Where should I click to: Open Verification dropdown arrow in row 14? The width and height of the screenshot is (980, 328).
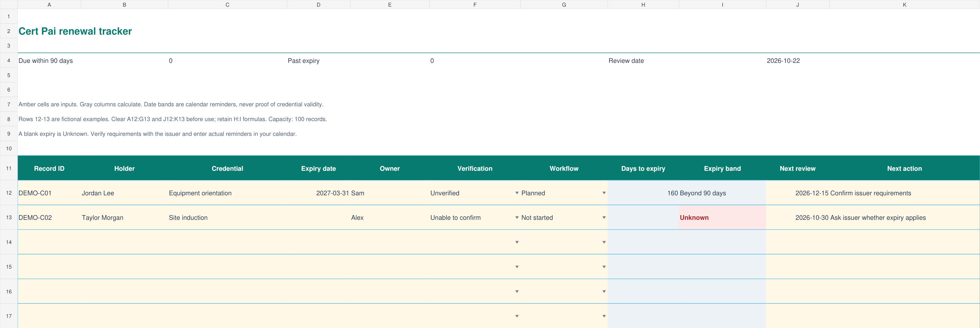(517, 242)
